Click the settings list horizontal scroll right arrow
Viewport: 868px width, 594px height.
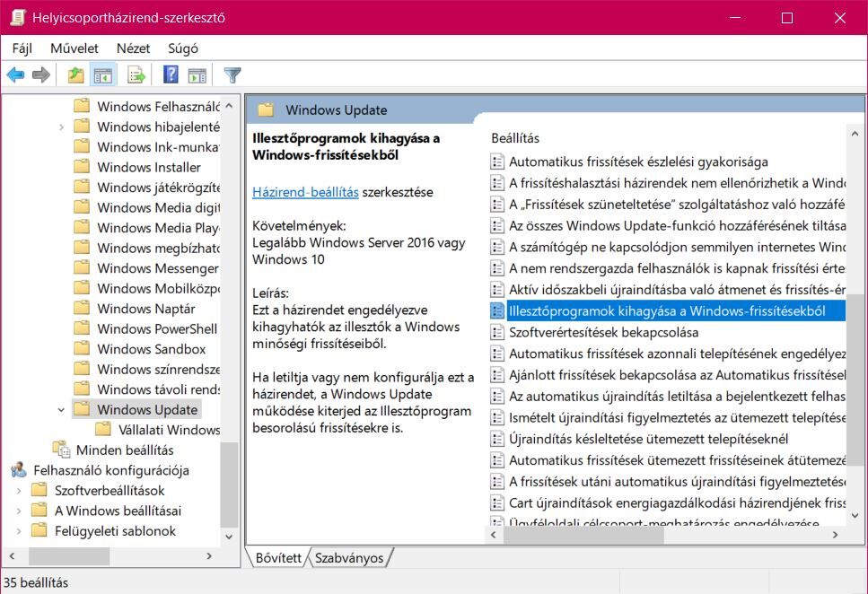coord(836,535)
